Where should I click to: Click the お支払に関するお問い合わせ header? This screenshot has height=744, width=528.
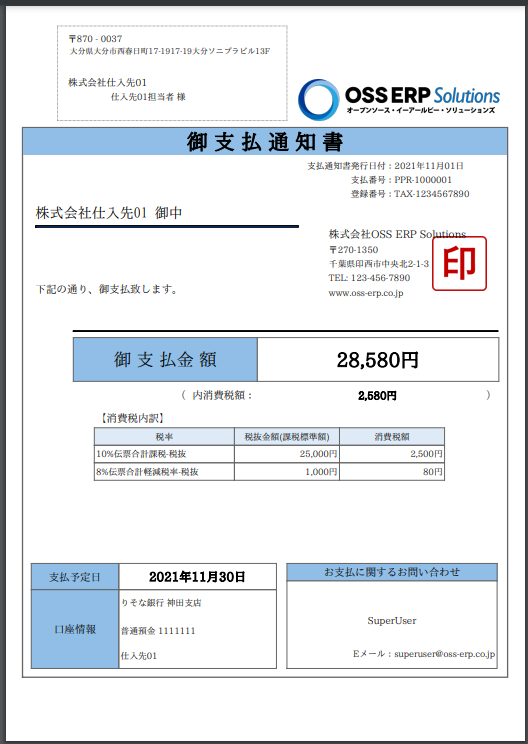(x=392, y=572)
